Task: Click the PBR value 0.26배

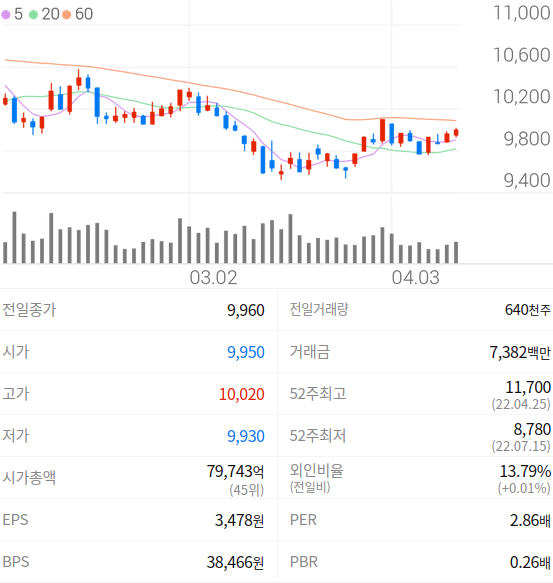Action: click(x=530, y=562)
